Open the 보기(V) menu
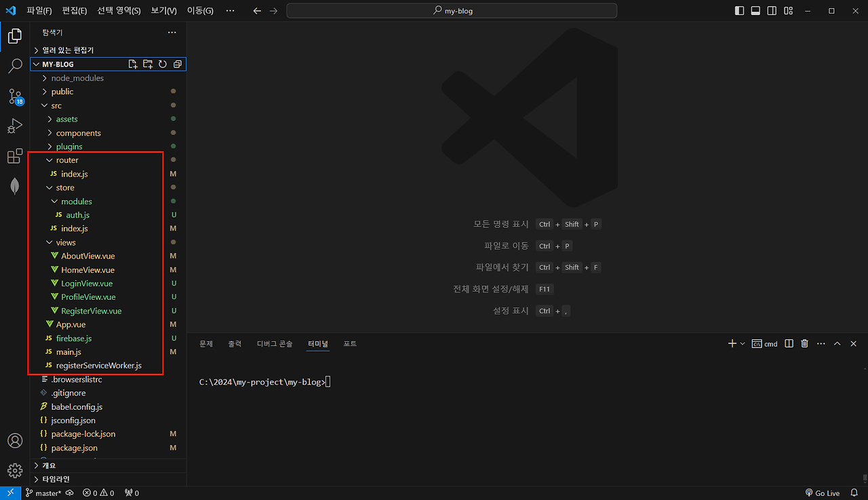 tap(163, 11)
